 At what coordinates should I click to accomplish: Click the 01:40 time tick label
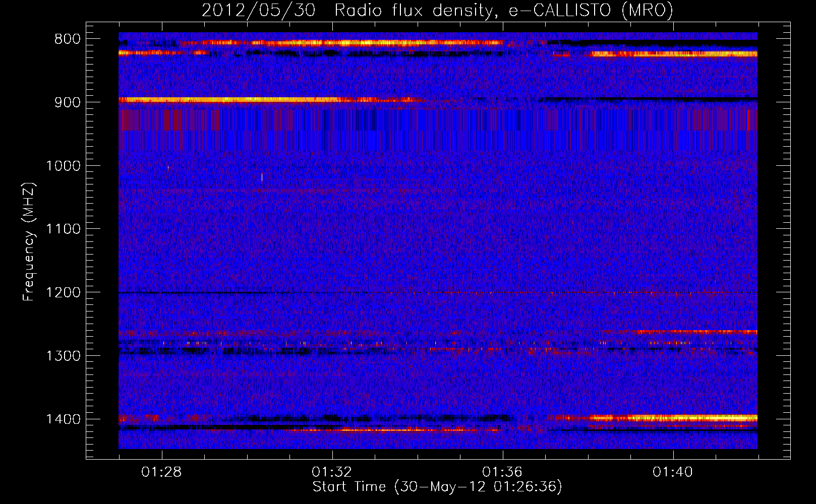coord(673,472)
